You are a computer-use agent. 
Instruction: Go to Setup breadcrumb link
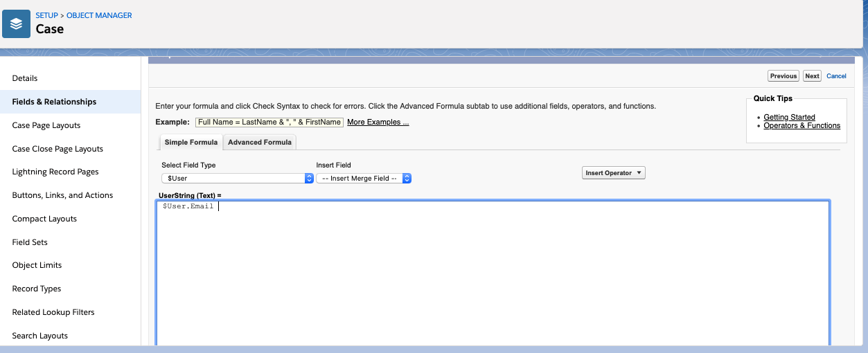coord(46,15)
